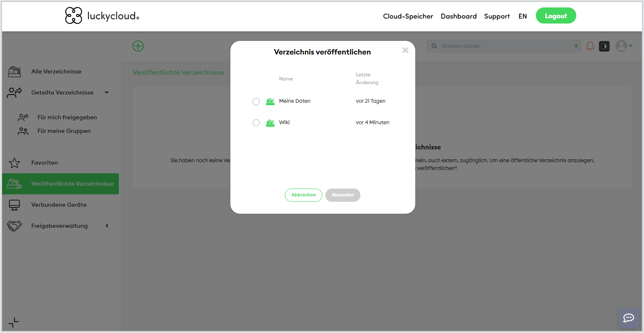Image resolution: width=644 pixels, height=333 pixels.
Task: Open the notifications bell icon
Action: 590,46
